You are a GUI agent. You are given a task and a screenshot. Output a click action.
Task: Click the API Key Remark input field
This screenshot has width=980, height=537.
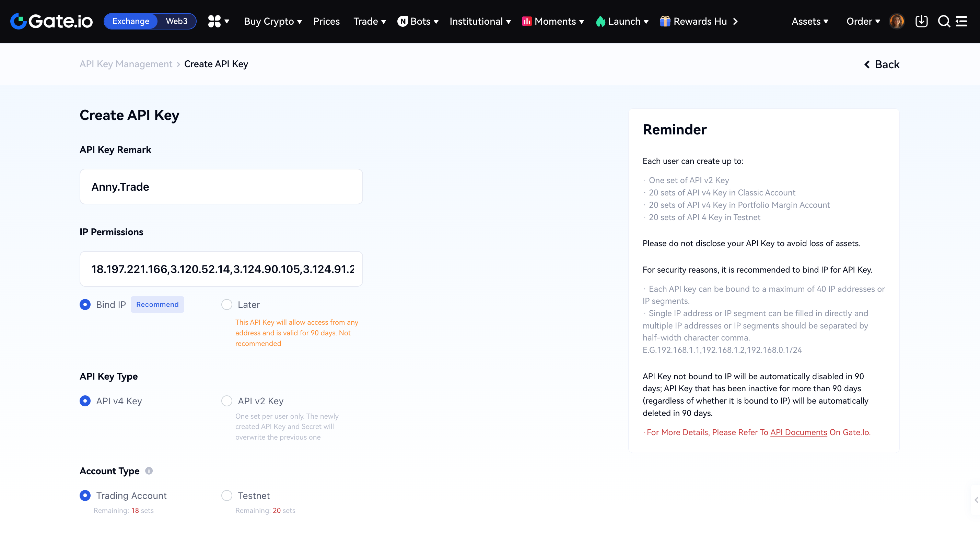coord(221,187)
